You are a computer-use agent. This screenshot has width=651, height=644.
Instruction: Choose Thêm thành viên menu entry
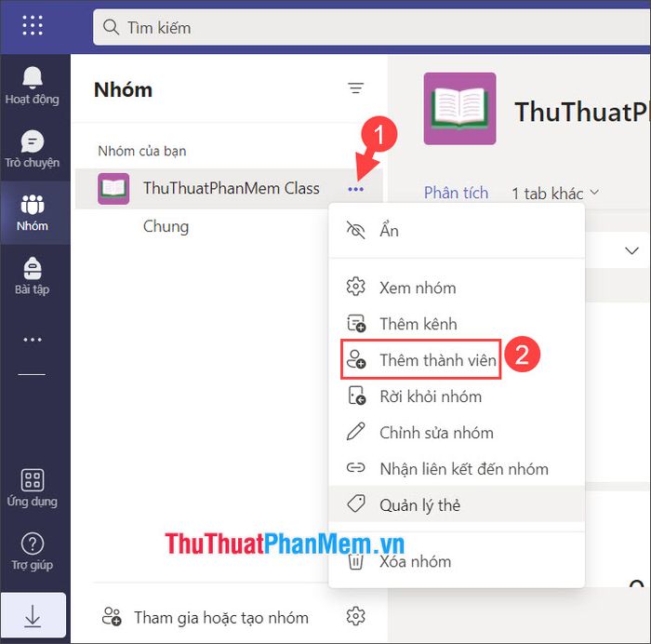457,360
